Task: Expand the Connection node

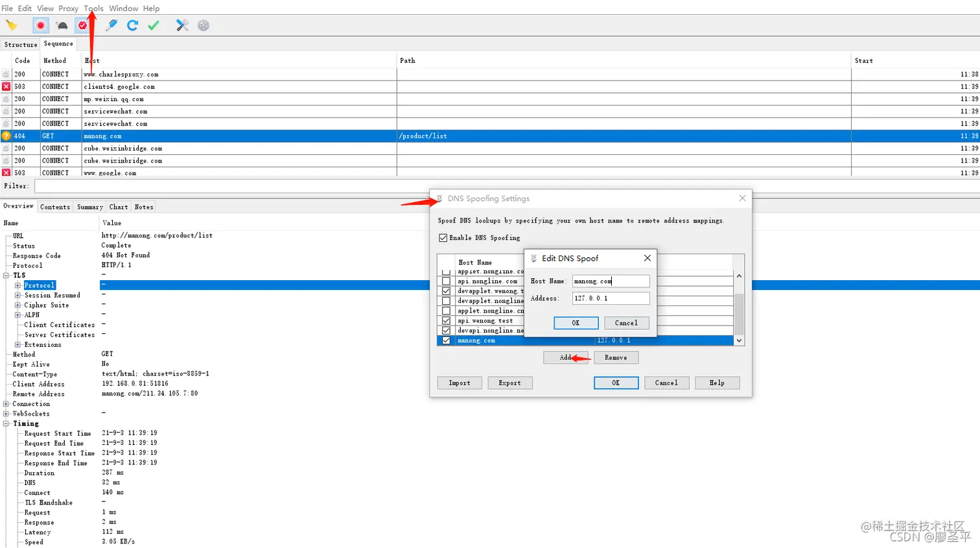Action: coord(6,404)
